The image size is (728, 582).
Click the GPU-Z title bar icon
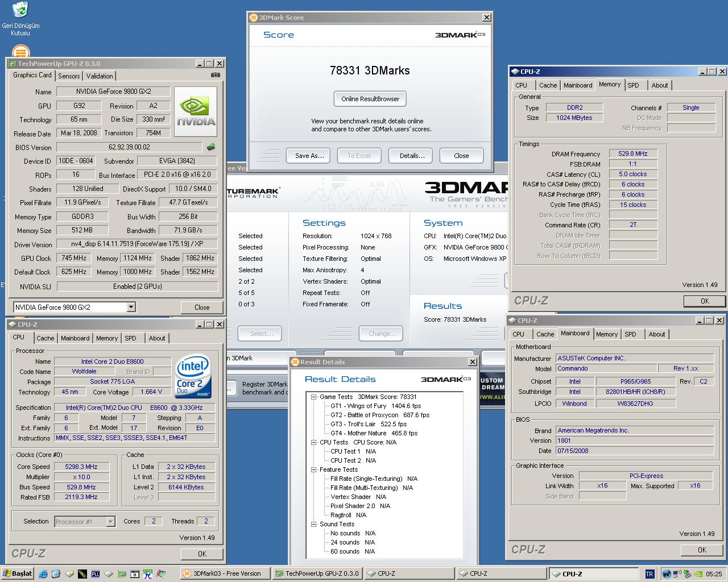(x=12, y=64)
